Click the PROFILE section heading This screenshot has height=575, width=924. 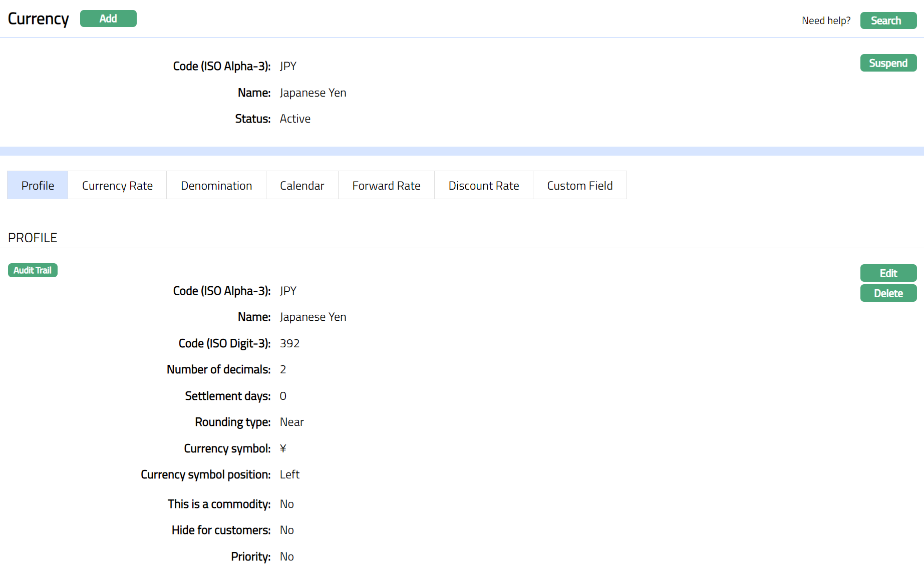[33, 238]
